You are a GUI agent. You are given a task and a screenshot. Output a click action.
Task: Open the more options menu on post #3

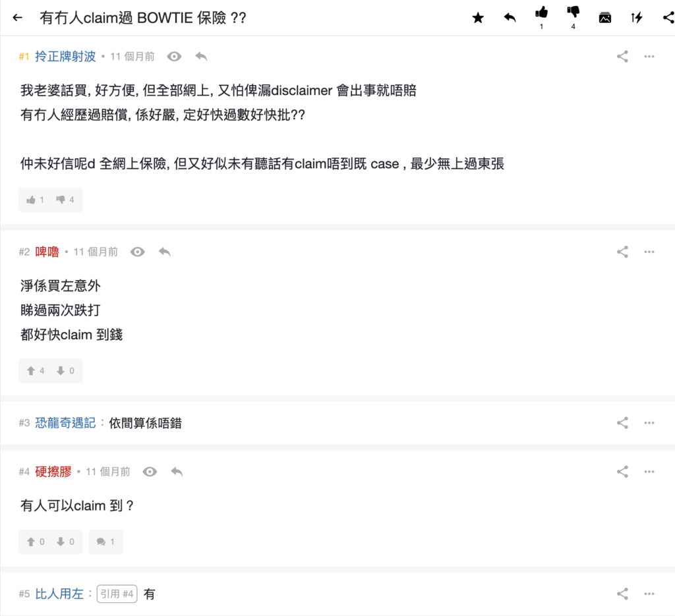(x=649, y=422)
